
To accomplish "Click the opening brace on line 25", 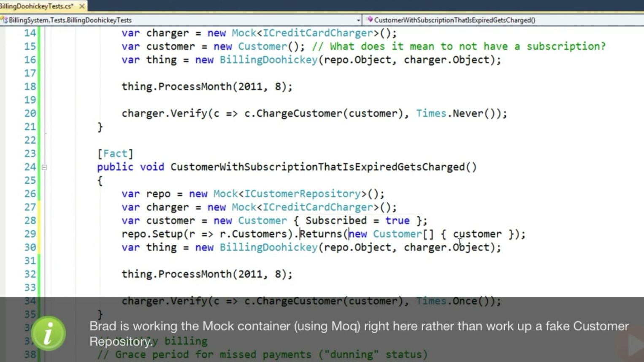I will pos(100,180).
